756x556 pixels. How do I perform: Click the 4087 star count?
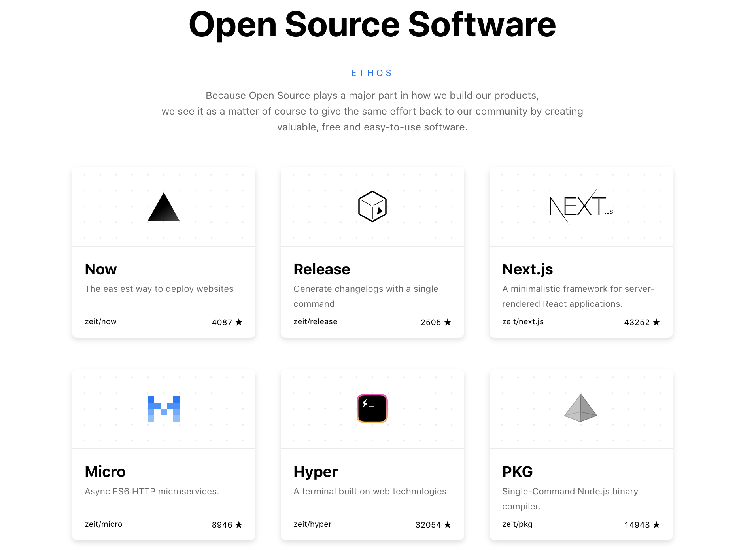click(x=222, y=322)
